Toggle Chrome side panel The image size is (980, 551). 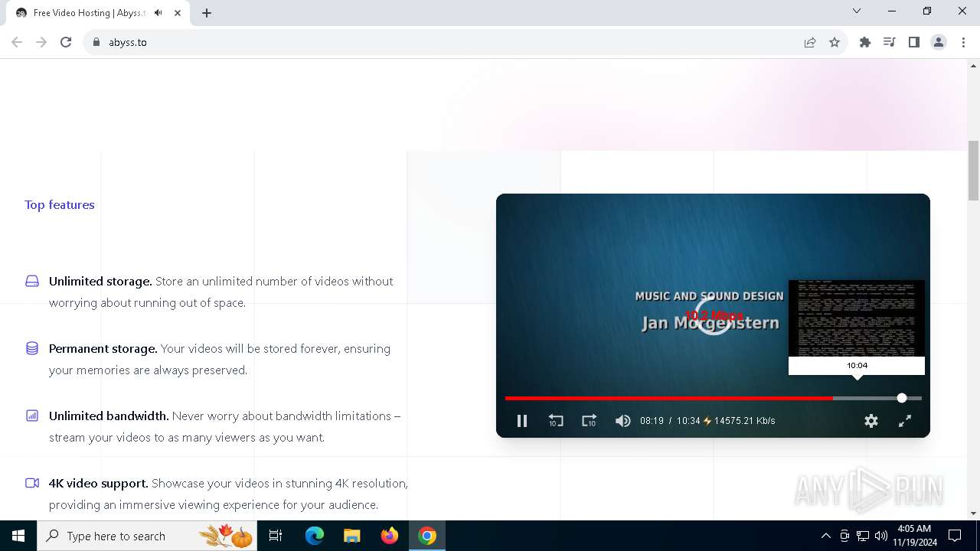[x=914, y=42]
